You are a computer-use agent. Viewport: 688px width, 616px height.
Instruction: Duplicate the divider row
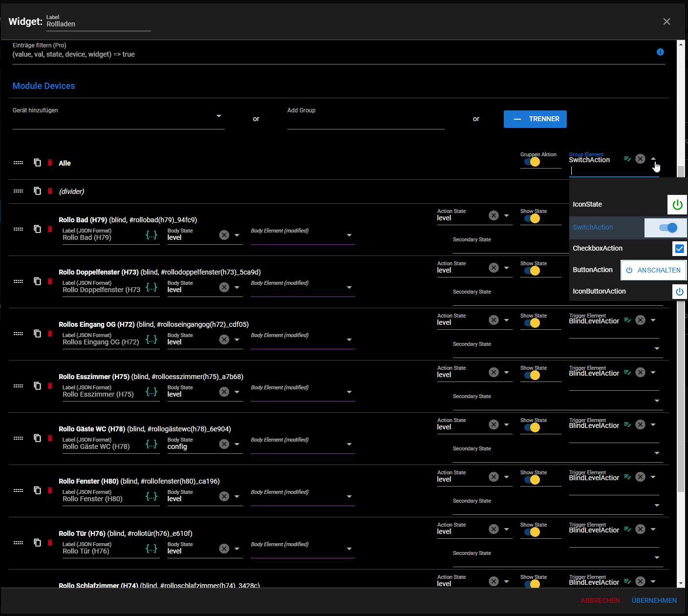pos(37,191)
